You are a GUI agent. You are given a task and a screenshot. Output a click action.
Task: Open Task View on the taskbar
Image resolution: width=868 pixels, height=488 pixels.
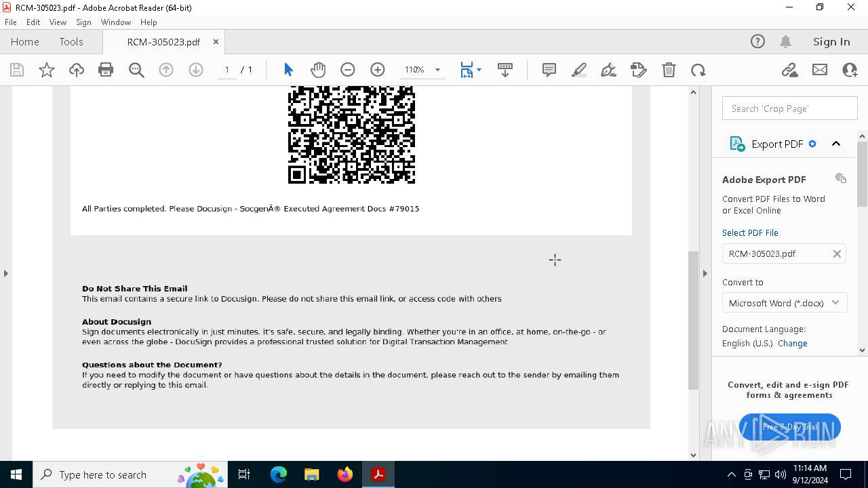[244, 474]
